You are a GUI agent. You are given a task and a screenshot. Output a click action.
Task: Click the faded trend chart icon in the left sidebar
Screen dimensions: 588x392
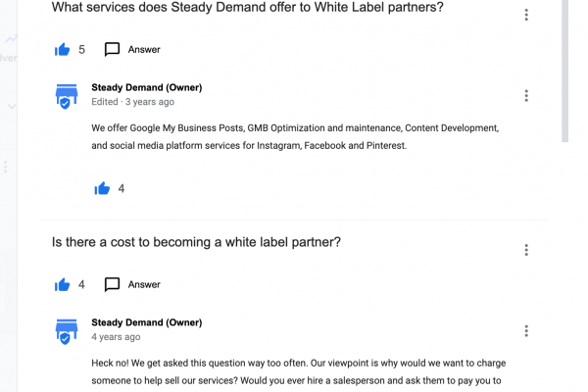(10, 39)
